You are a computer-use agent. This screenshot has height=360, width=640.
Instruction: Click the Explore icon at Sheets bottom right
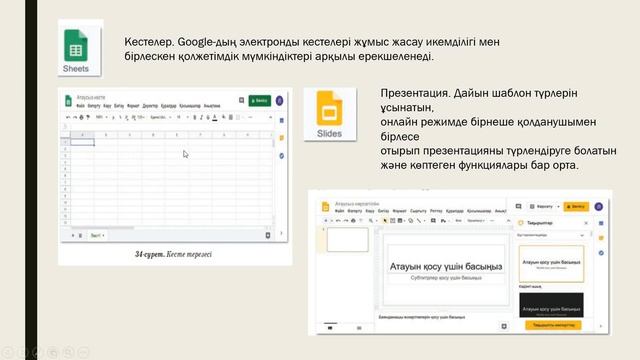[x=268, y=235]
